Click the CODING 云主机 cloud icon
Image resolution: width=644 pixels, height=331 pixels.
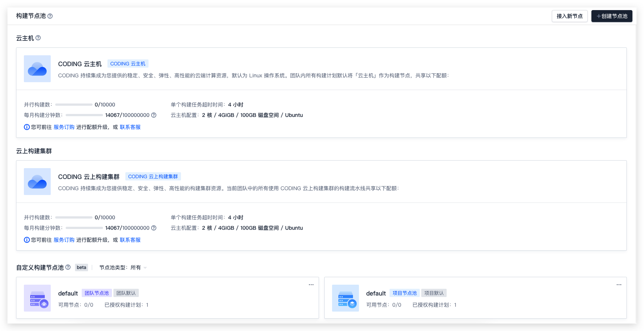click(37, 69)
